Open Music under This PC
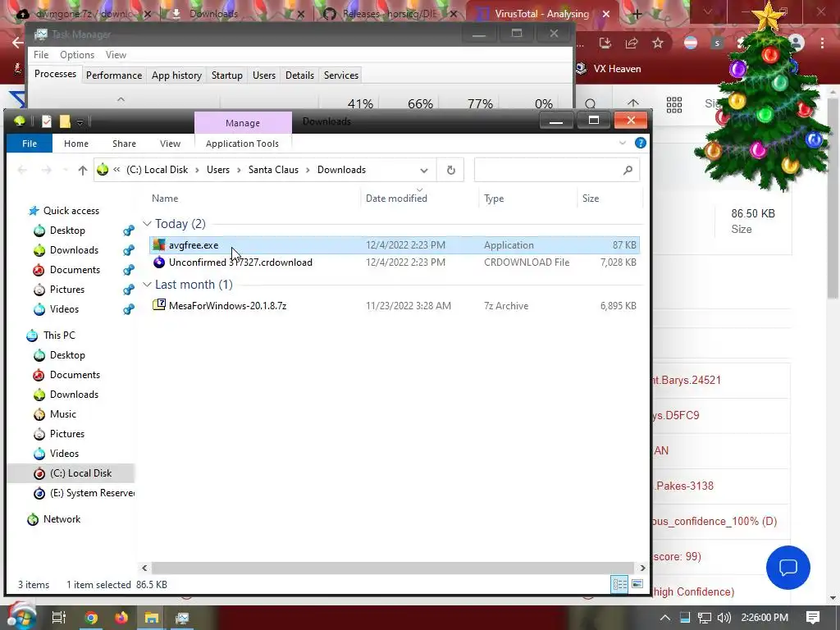Screen dimensions: 840x630 coord(62,414)
